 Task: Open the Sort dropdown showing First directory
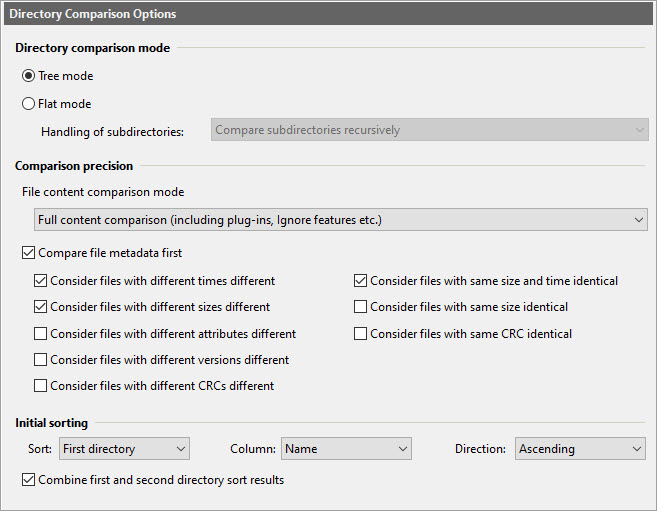tap(124, 449)
